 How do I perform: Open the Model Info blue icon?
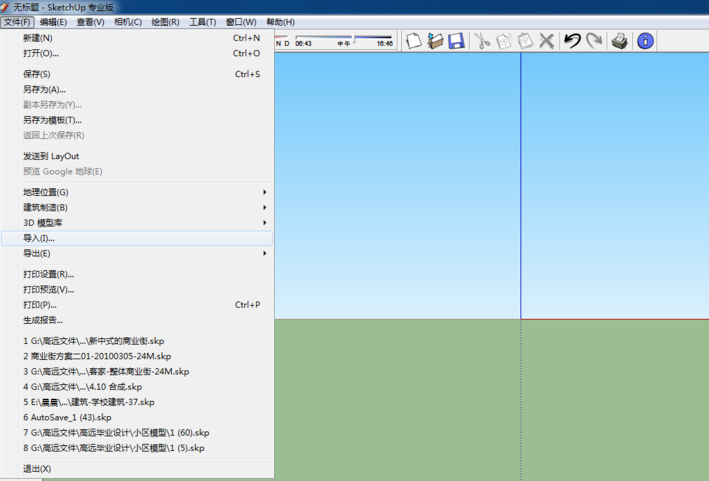pyautogui.click(x=645, y=41)
